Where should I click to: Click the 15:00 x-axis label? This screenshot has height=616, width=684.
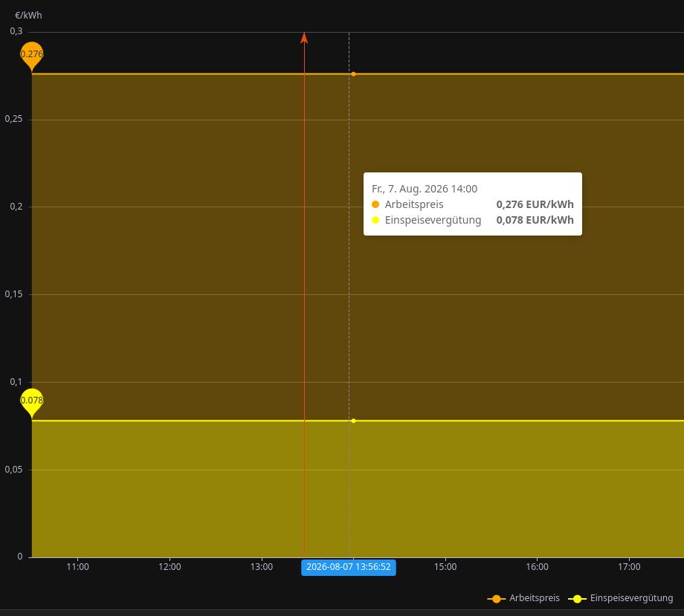(x=445, y=567)
